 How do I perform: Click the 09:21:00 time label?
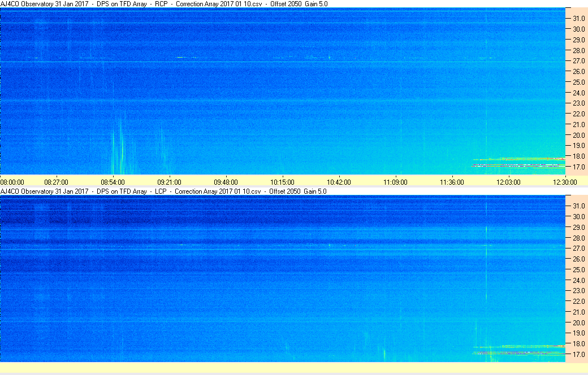pyautogui.click(x=169, y=182)
